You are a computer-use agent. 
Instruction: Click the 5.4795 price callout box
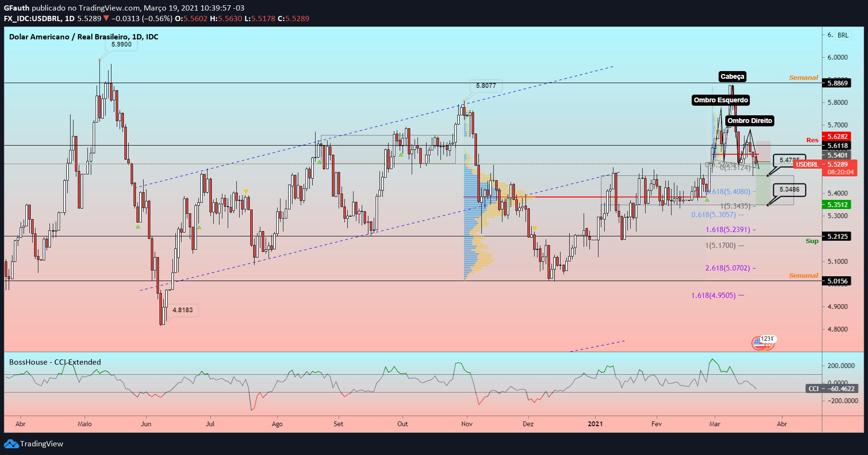pos(789,160)
